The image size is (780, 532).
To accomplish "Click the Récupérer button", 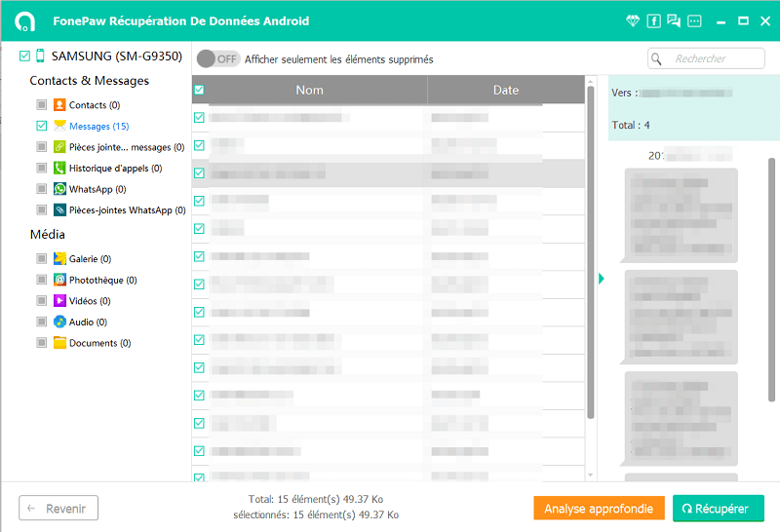I will 719,509.
